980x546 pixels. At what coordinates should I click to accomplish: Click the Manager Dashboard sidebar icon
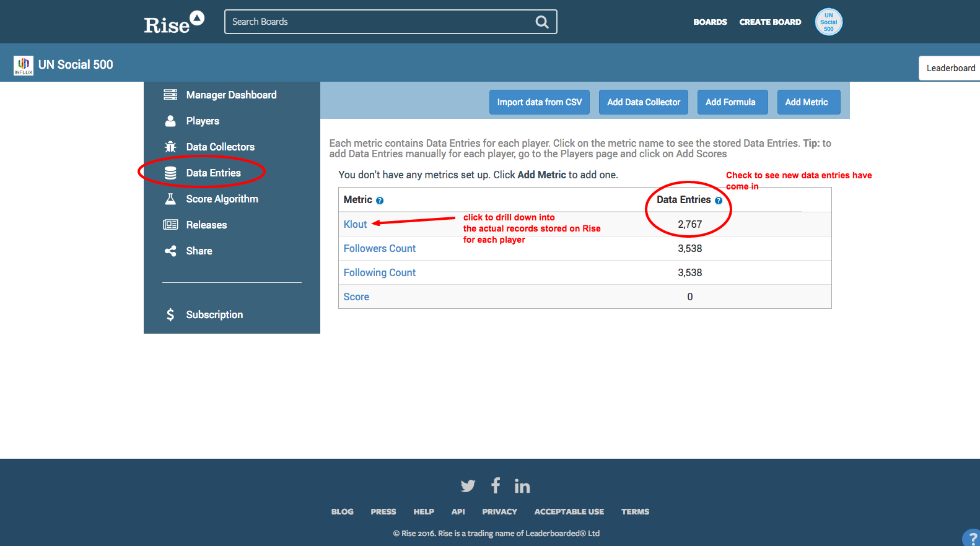click(170, 95)
